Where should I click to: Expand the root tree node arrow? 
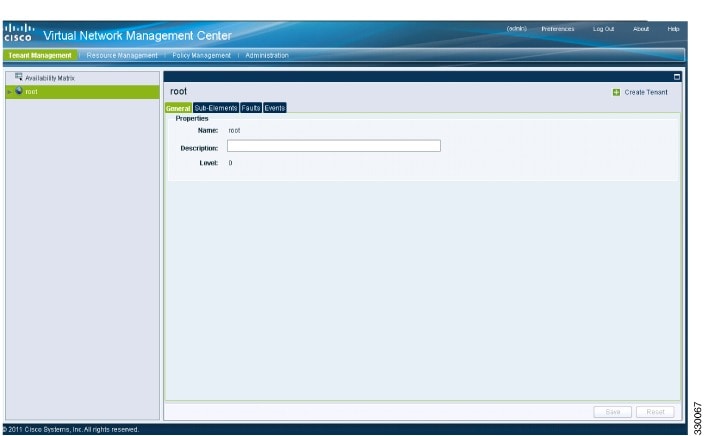[10, 92]
